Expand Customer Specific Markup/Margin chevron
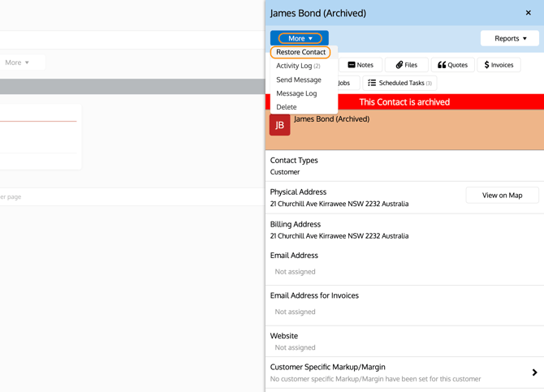Image resolution: width=544 pixels, height=392 pixels. (534, 373)
